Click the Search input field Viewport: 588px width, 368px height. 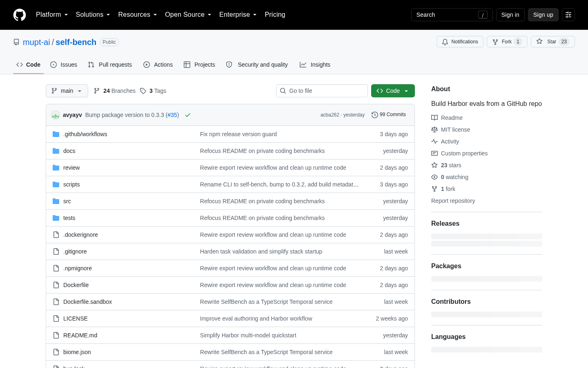pos(452,15)
